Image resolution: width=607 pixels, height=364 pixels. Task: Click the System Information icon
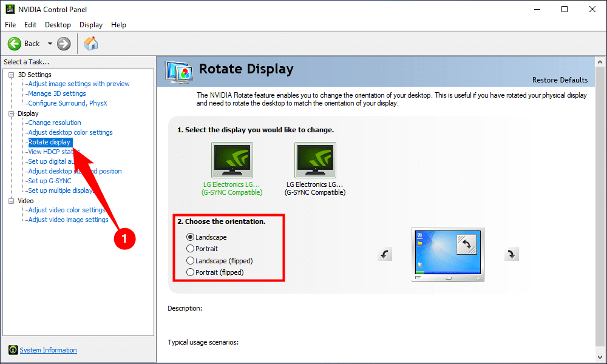13,350
